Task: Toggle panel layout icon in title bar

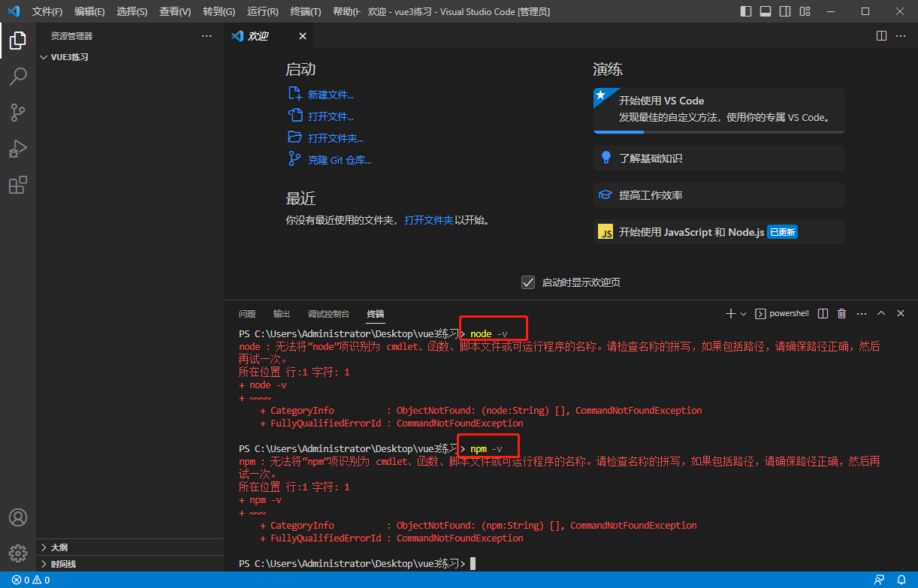Action: (x=766, y=11)
